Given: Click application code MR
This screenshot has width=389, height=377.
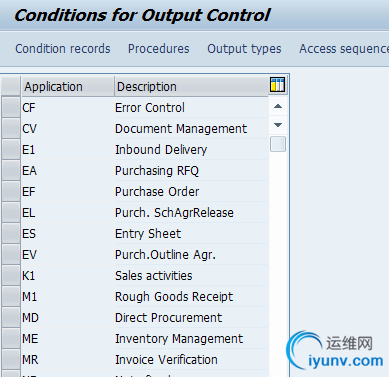Looking at the screenshot, I should coord(30,360).
